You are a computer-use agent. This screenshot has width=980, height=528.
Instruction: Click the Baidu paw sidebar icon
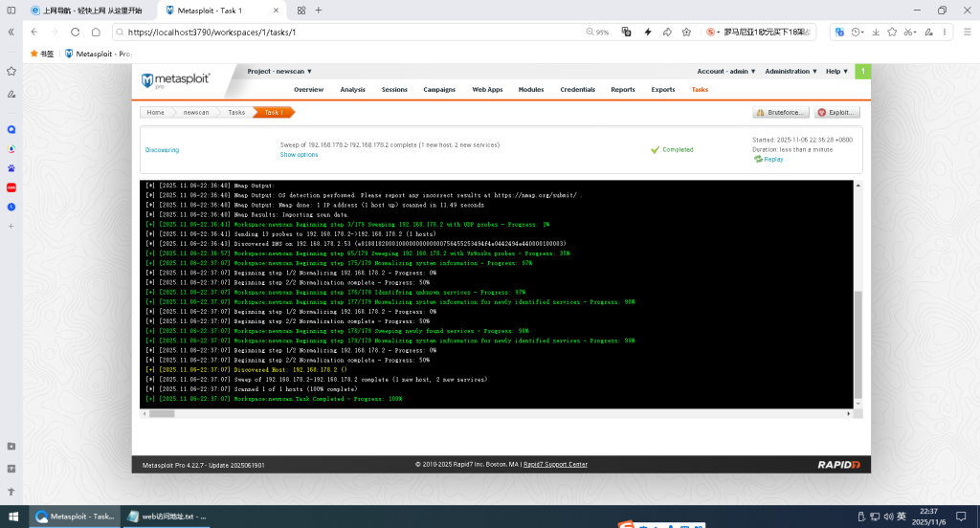coord(11,168)
